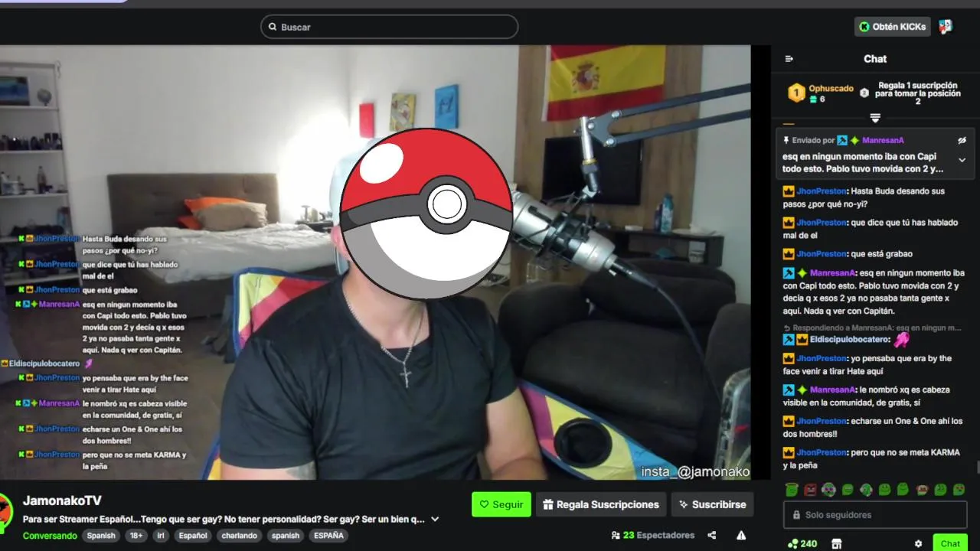Focus the Buscar search field
This screenshot has width=980, height=551.
(x=389, y=27)
